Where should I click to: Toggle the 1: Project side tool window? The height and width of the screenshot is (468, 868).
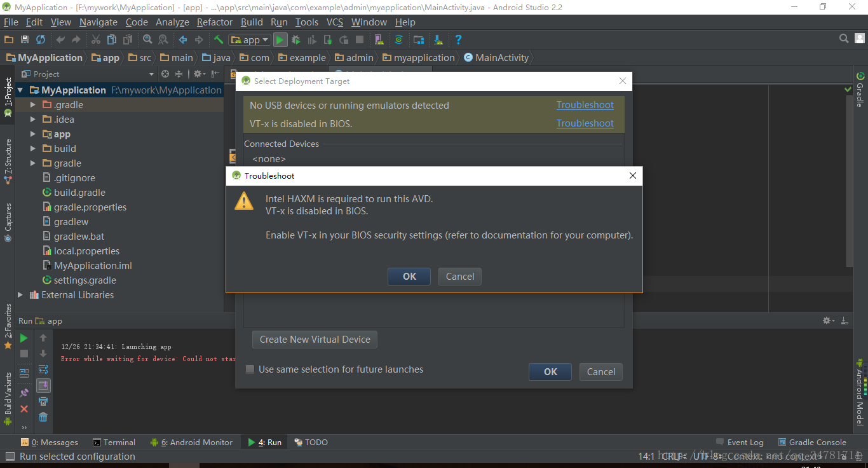click(x=8, y=97)
